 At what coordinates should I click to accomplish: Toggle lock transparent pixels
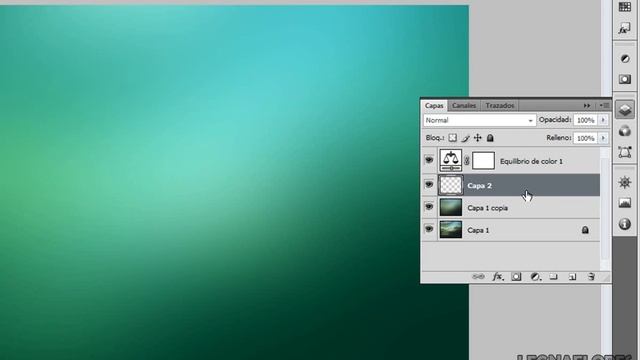[453, 138]
